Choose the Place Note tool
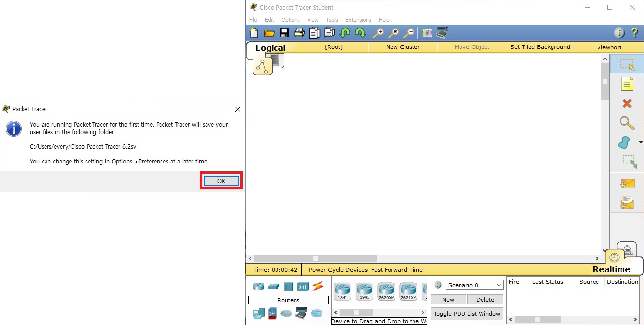This screenshot has width=644, height=325. click(627, 84)
